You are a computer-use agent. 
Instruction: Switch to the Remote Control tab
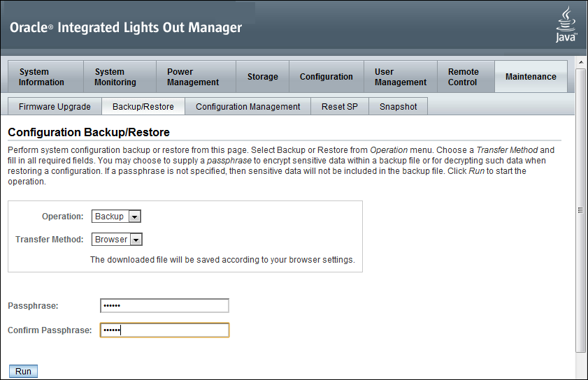[466, 77]
